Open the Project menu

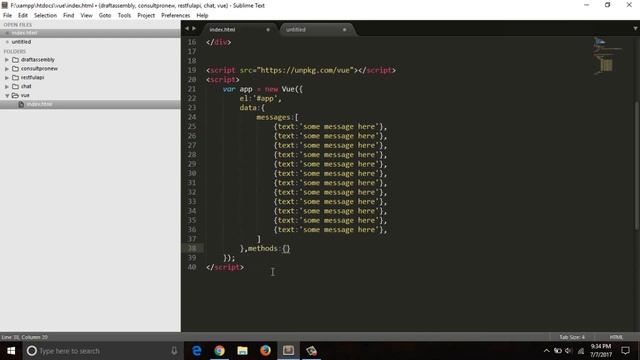146,16
